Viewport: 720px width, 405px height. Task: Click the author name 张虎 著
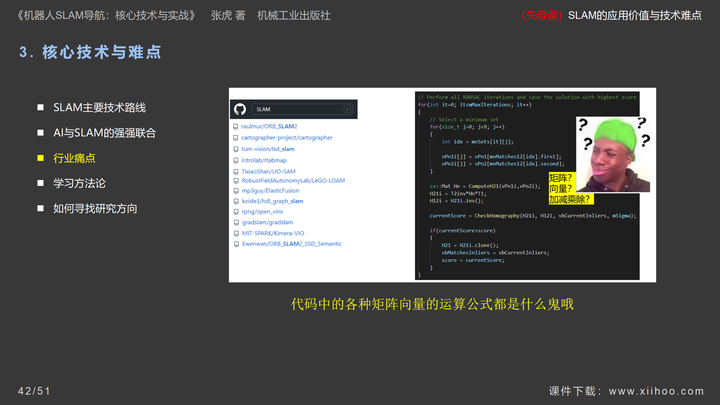(x=228, y=16)
